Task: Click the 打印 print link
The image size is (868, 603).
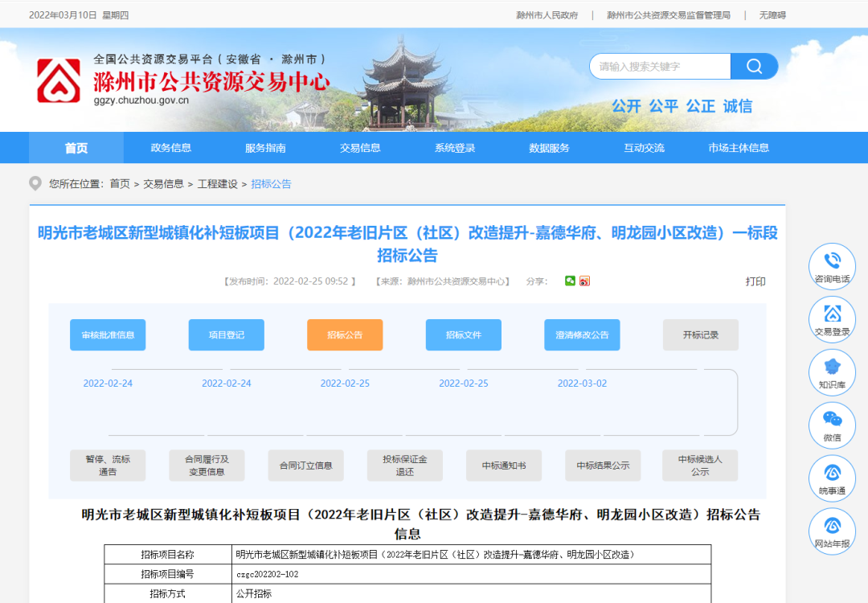Action: 755,281
